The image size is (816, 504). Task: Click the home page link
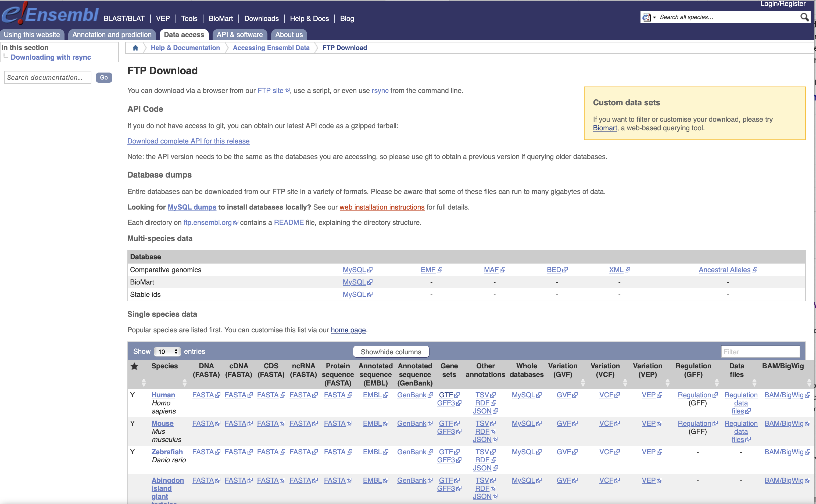click(348, 330)
